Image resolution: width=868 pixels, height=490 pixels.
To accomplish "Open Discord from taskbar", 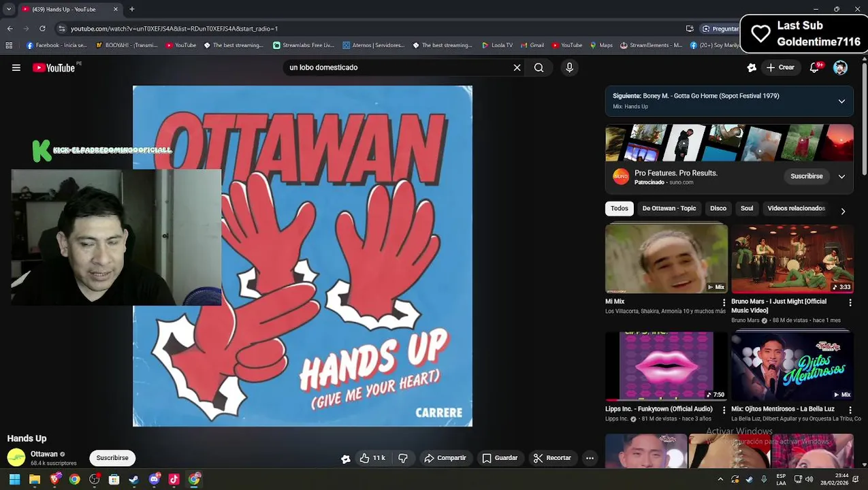I will tap(154, 479).
